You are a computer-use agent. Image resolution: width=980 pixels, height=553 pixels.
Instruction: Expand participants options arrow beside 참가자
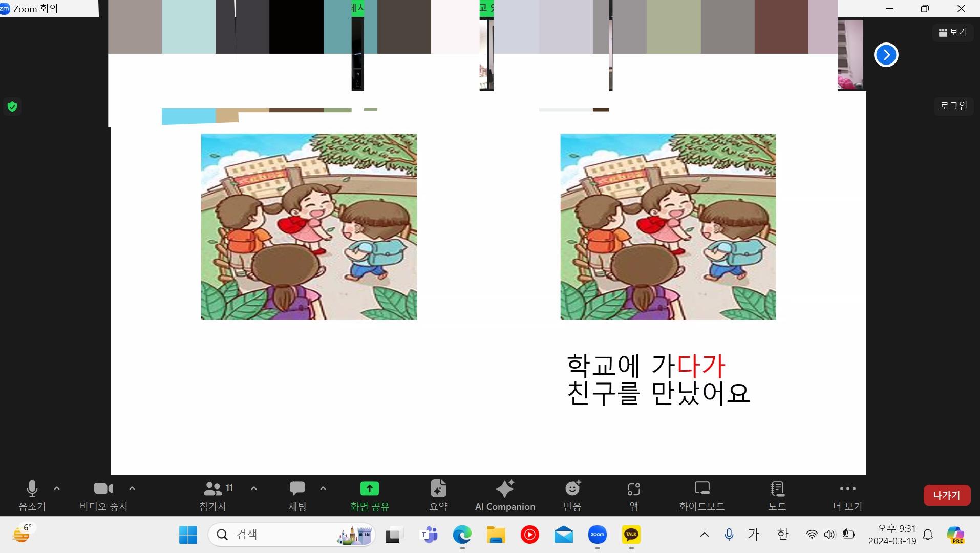point(254,488)
